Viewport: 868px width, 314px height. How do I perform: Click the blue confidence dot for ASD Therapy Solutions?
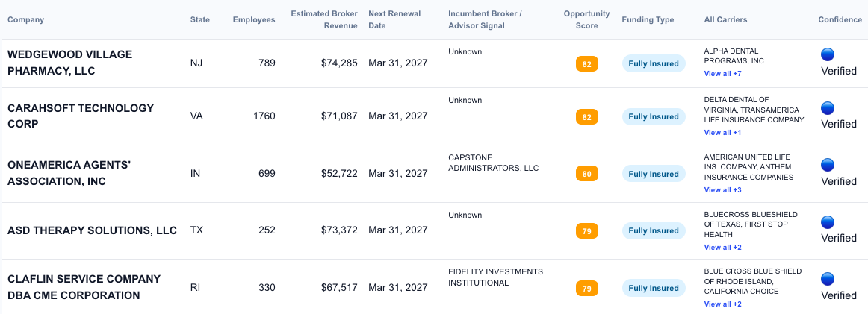(x=828, y=222)
